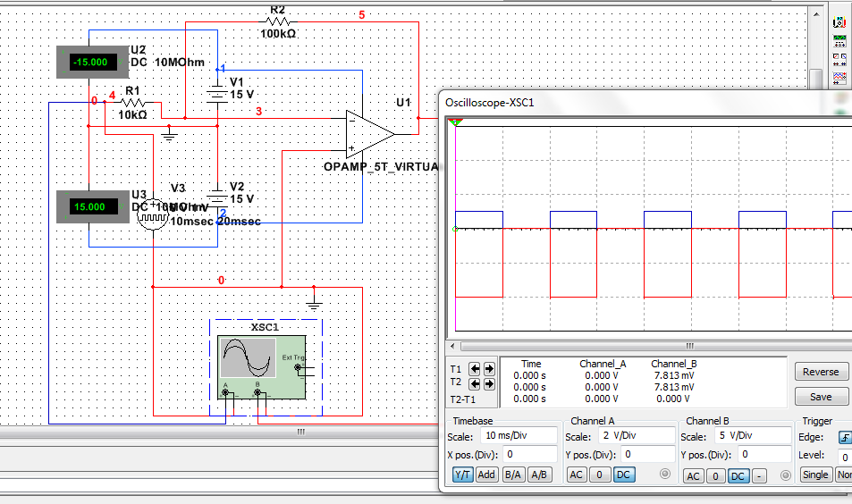The width and height of the screenshot is (852, 504).
Task: Choose the Wattmeter instrument icon
Action: 839,59
